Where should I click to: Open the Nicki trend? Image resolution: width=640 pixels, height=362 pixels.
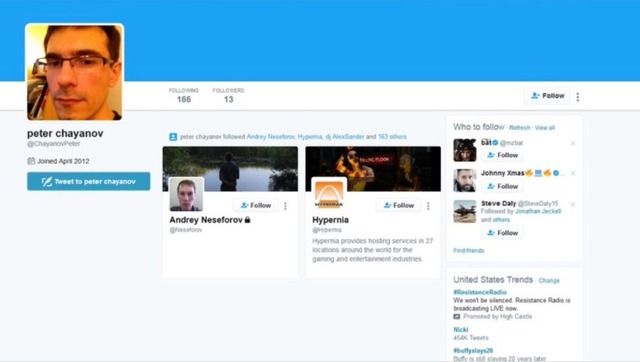[x=461, y=329]
